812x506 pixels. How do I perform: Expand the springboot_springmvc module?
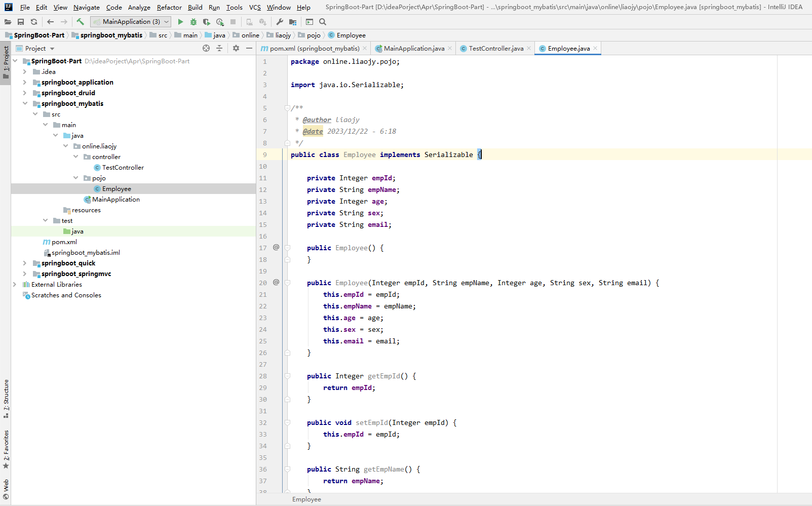pyautogui.click(x=25, y=274)
